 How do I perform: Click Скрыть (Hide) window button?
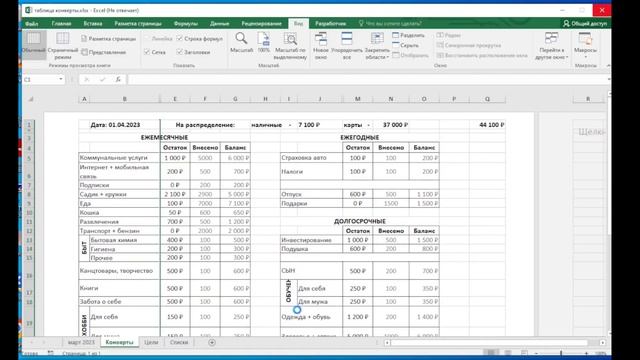click(405, 45)
